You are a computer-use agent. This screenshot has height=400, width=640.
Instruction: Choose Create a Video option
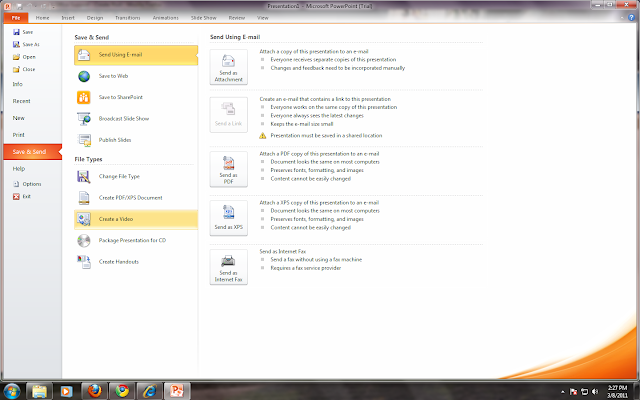pos(136,220)
